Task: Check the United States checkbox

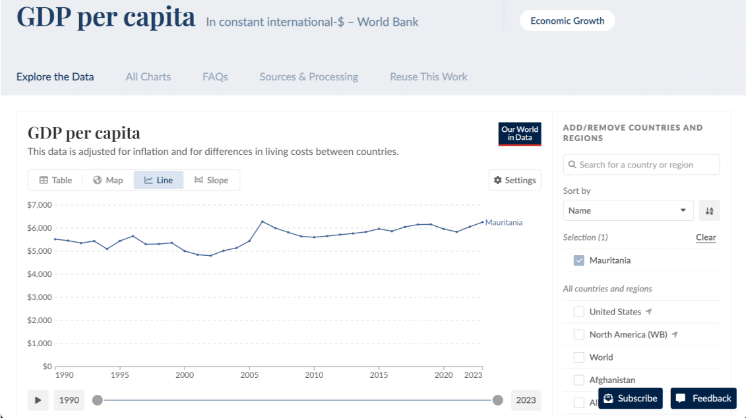Action: tap(579, 311)
